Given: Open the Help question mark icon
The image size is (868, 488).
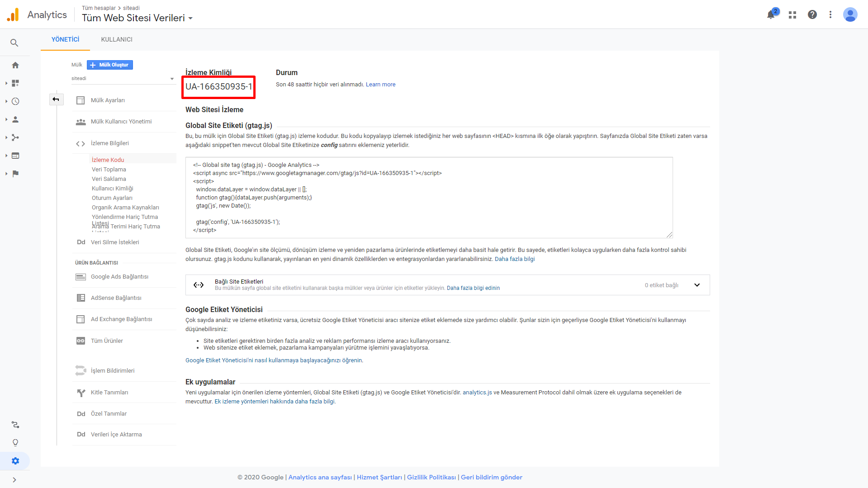Looking at the screenshot, I should 812,14.
